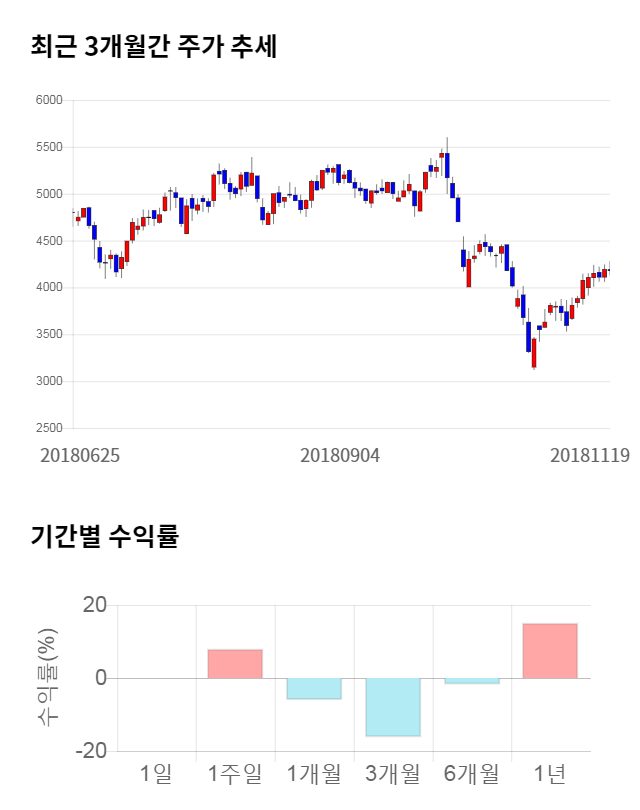Click the 최근 3개월간 주가 추세 heading

[x=153, y=47]
